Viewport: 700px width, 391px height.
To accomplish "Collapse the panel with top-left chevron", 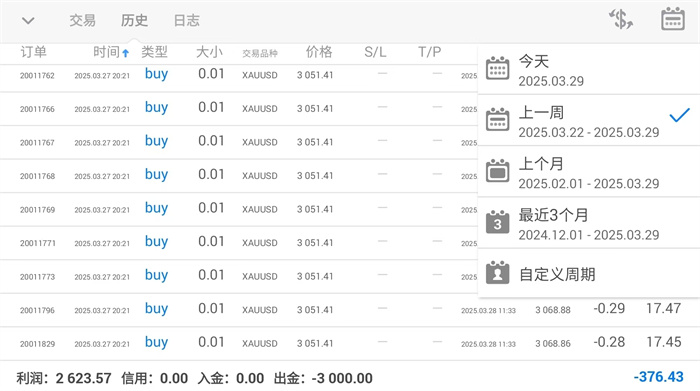I will [x=28, y=21].
